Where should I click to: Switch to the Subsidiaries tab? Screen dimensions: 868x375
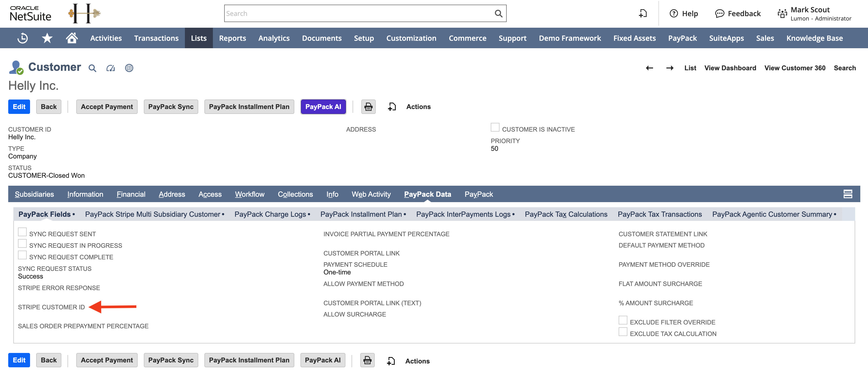click(x=34, y=194)
